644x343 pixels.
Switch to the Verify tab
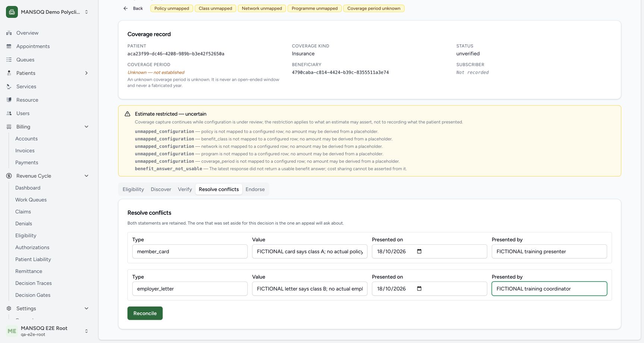(185, 189)
